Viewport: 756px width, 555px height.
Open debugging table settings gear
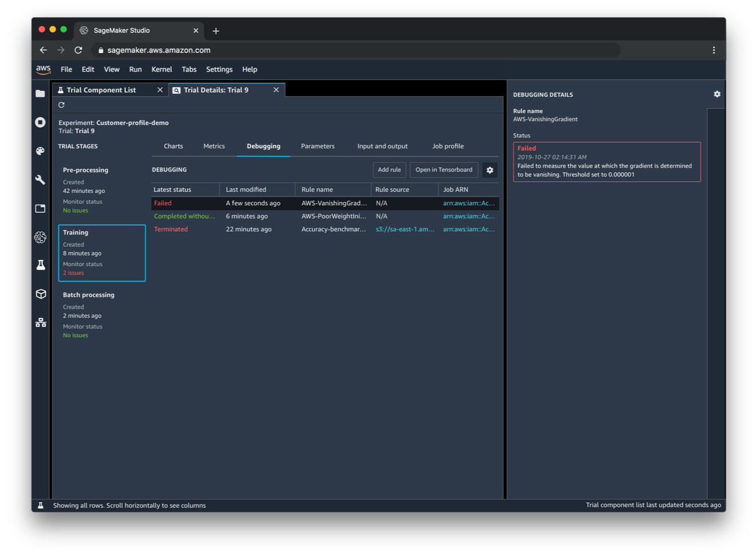click(x=490, y=170)
